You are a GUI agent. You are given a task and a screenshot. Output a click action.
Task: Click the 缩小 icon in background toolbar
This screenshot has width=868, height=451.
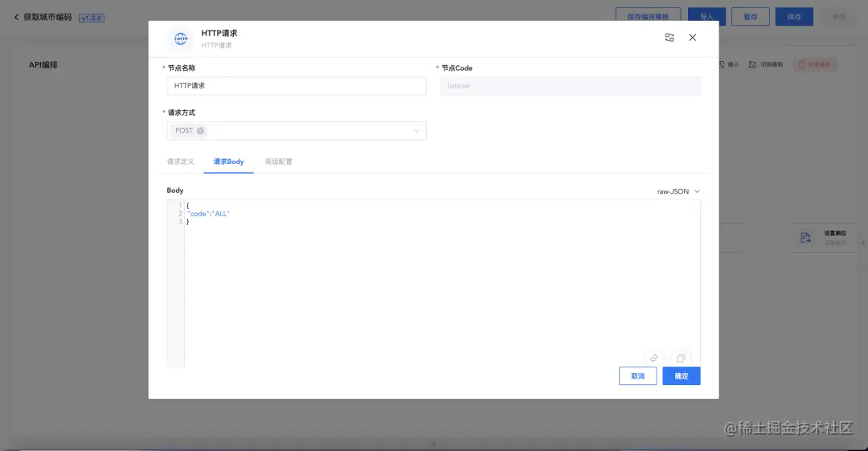pos(721,65)
